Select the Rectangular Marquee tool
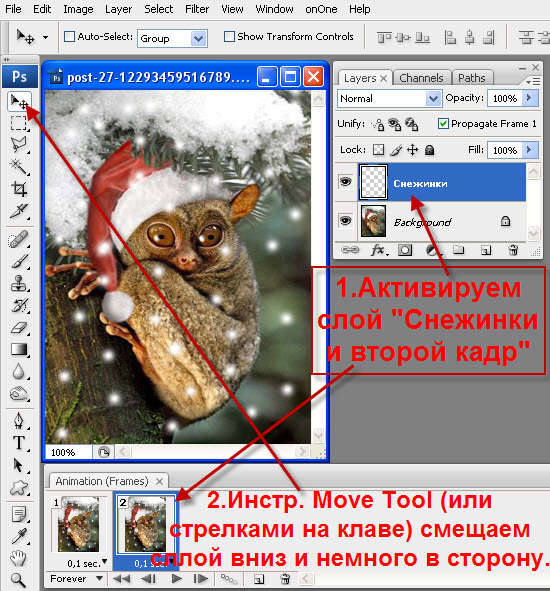 coord(18,123)
